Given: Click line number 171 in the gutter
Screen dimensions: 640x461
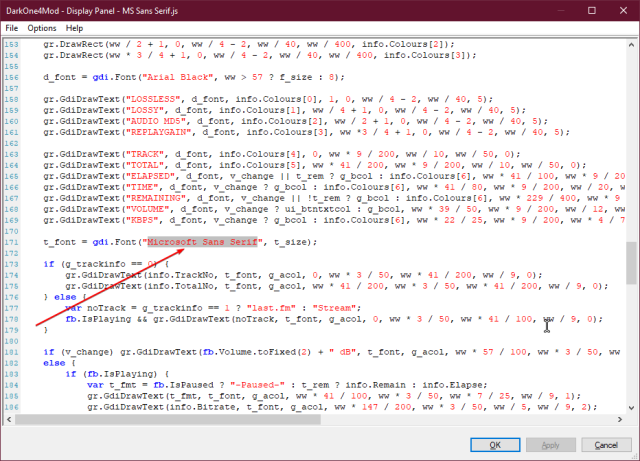Looking at the screenshot, I should (11, 242).
